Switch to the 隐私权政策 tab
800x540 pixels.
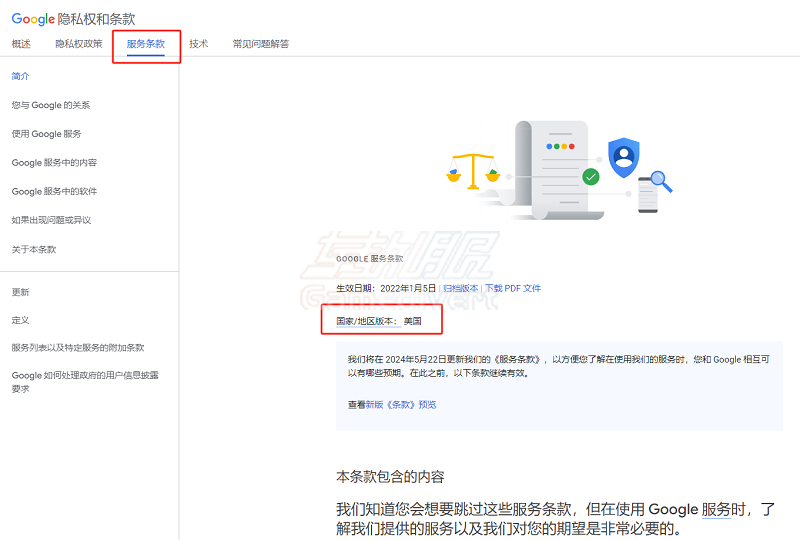tap(79, 44)
